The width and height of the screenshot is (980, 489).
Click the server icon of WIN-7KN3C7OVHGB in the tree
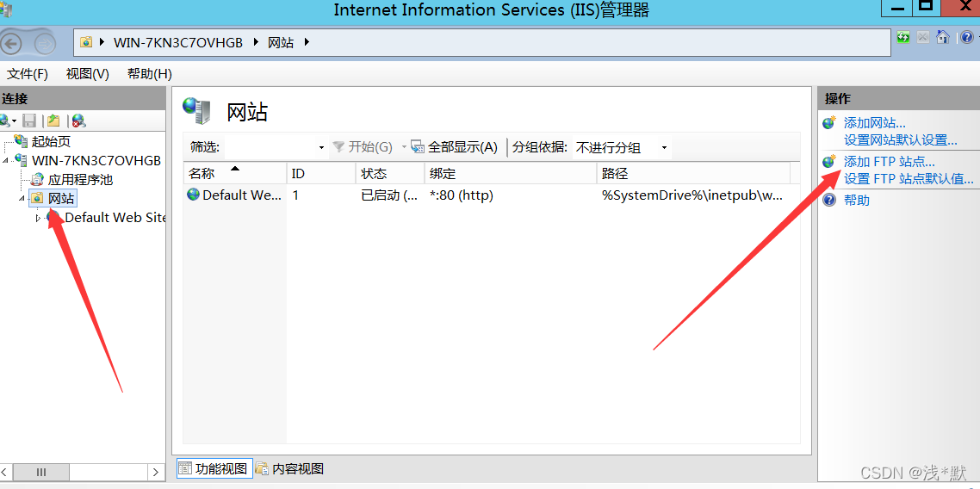point(21,160)
